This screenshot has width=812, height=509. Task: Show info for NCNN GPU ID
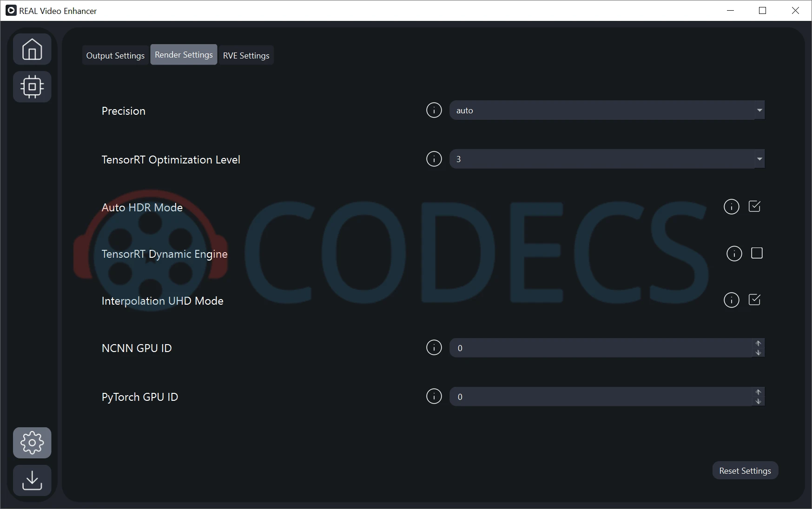[434, 347]
